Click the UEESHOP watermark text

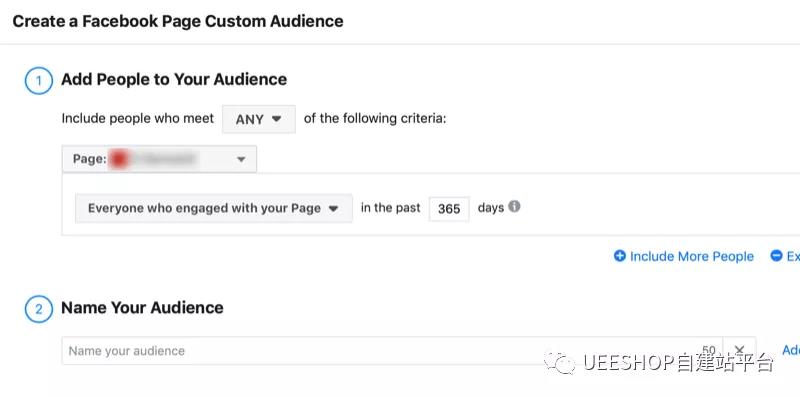pyautogui.click(x=678, y=362)
